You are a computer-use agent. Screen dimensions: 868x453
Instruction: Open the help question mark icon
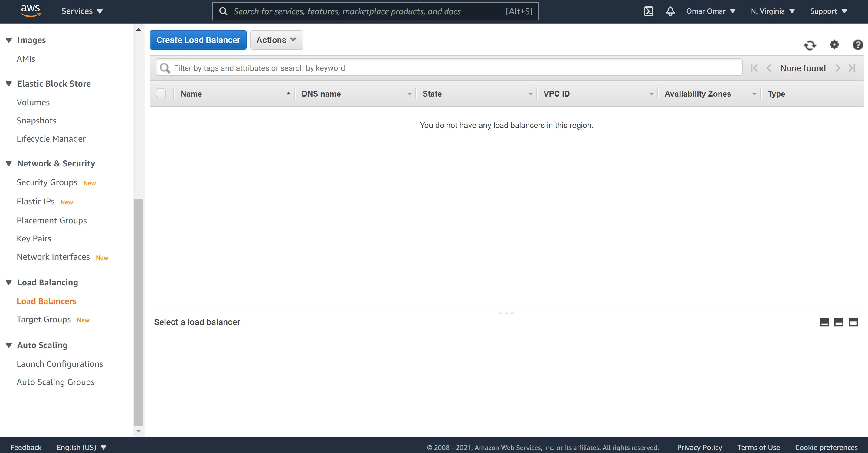(857, 44)
